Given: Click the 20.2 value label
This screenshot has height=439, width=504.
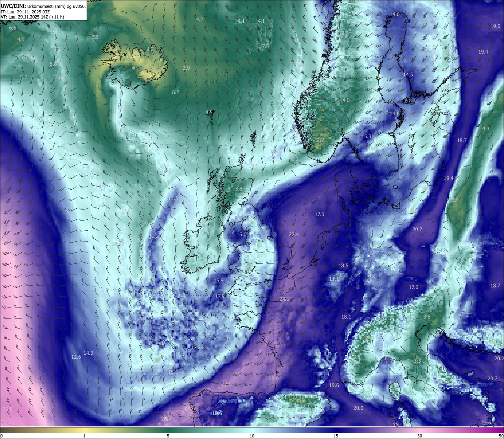Looking at the screenshot, I should point(499,358).
